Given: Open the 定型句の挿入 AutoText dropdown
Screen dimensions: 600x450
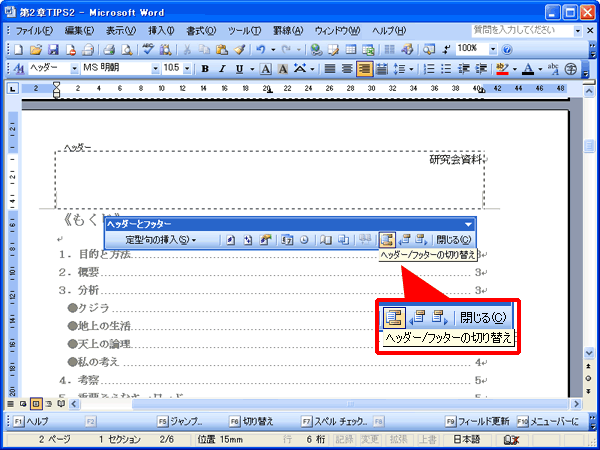Looking at the screenshot, I should [x=161, y=240].
